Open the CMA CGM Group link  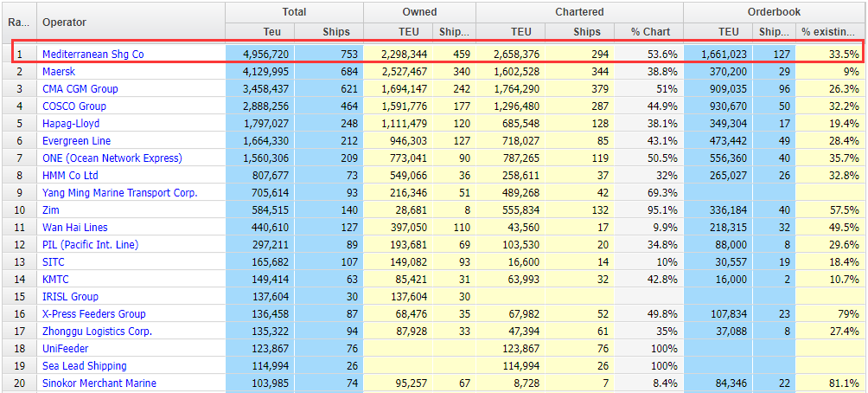click(x=80, y=88)
